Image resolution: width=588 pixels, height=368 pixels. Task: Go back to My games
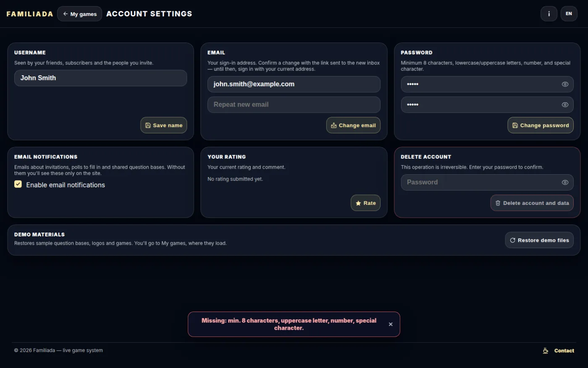coord(80,14)
